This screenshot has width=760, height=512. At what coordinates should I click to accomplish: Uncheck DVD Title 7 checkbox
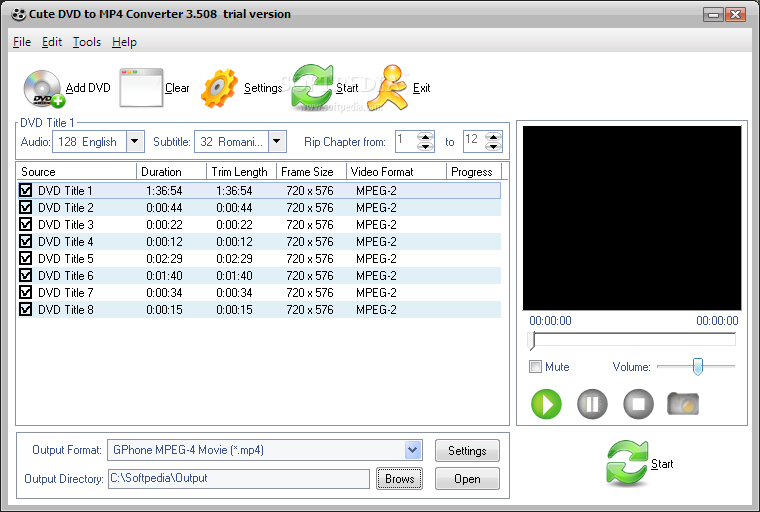pos(25,292)
